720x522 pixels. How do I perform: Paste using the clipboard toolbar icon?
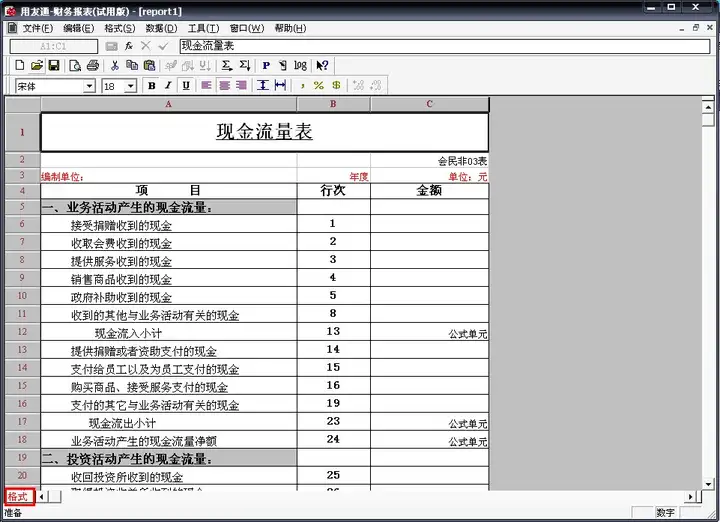(x=149, y=66)
